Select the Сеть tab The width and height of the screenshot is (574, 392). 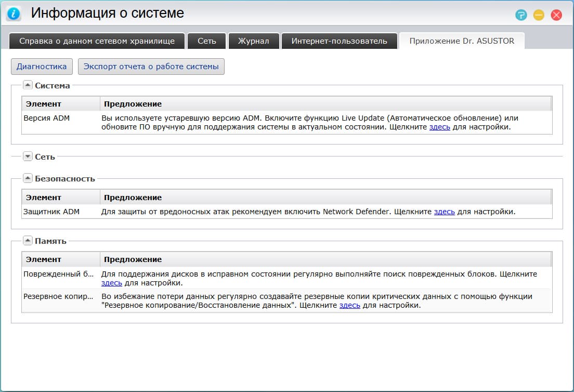(206, 41)
